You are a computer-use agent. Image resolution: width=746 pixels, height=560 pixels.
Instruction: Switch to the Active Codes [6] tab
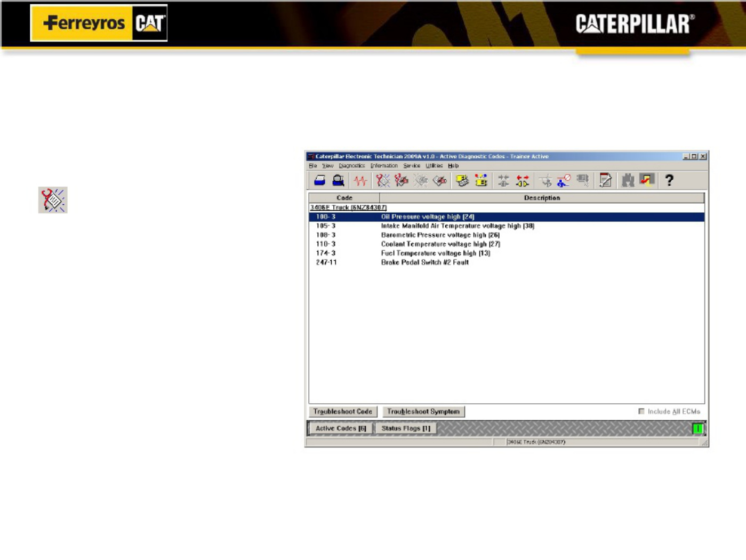[x=341, y=428]
